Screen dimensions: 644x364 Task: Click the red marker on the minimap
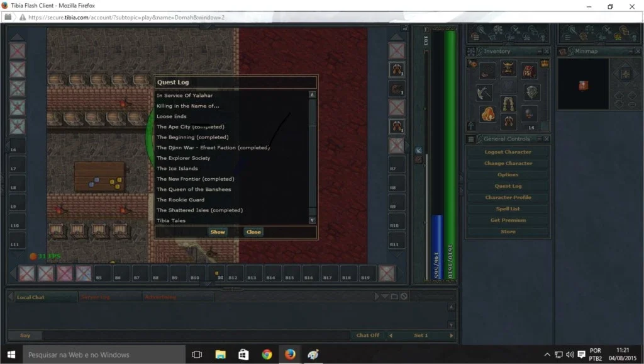coord(583,86)
